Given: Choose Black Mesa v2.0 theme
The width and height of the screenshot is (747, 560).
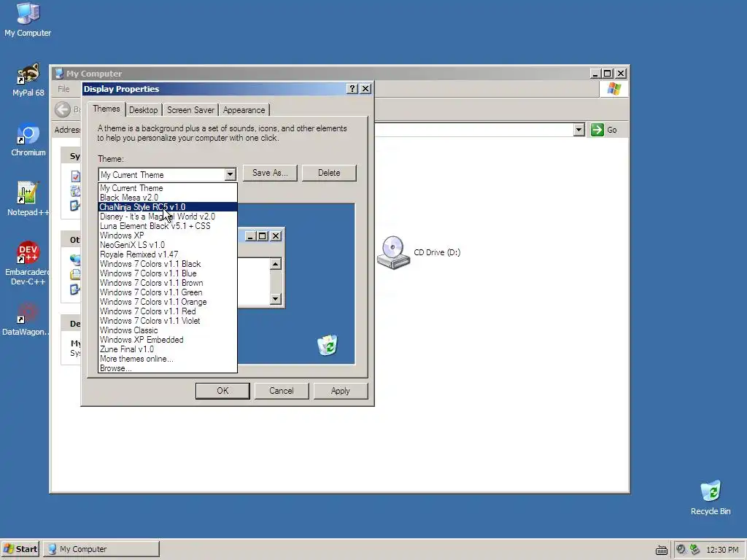Looking at the screenshot, I should 168,198.
